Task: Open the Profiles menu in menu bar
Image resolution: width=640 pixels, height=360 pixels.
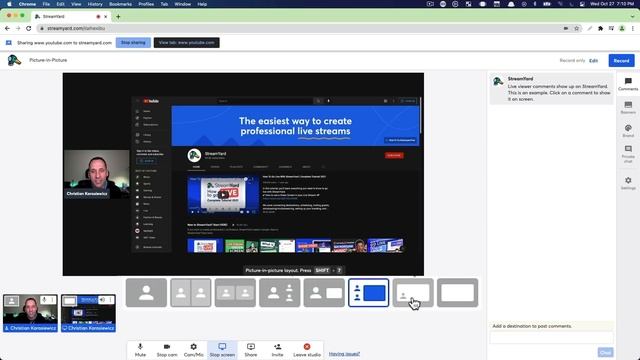Action: click(146, 4)
